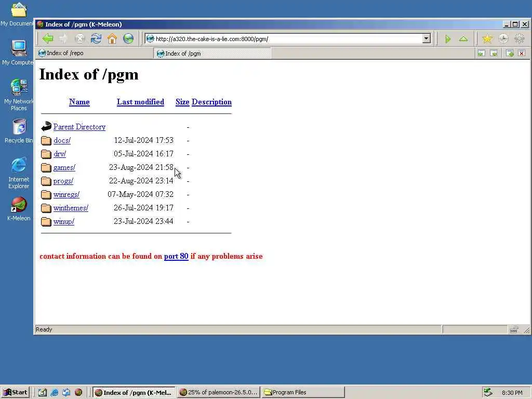Open the drv/ folder link
The height and width of the screenshot is (399, 532).
click(x=60, y=154)
